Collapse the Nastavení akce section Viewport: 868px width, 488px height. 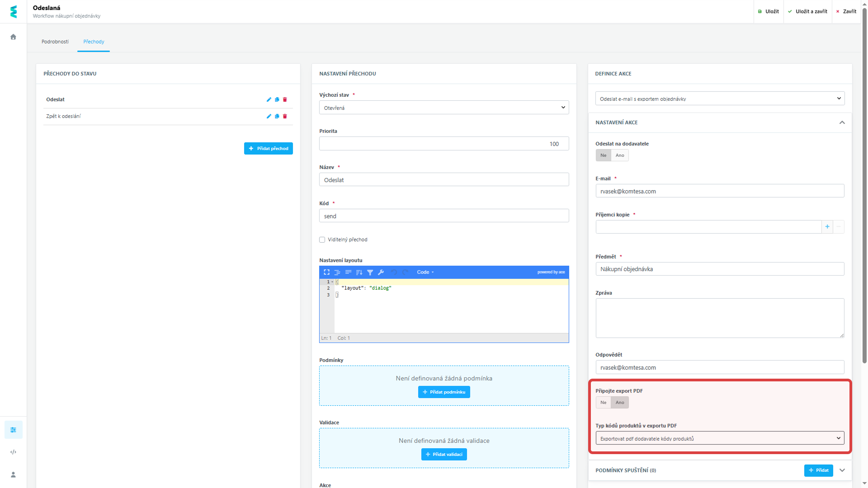(x=842, y=122)
